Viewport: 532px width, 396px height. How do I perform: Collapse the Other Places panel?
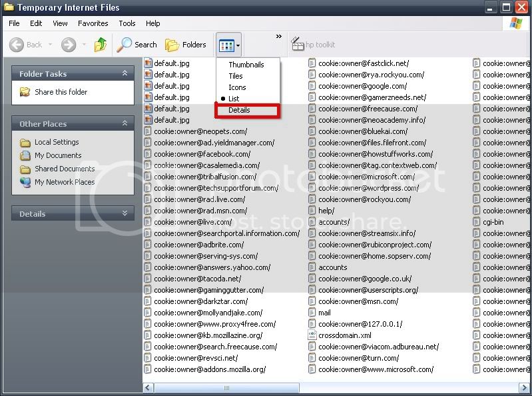click(x=125, y=124)
